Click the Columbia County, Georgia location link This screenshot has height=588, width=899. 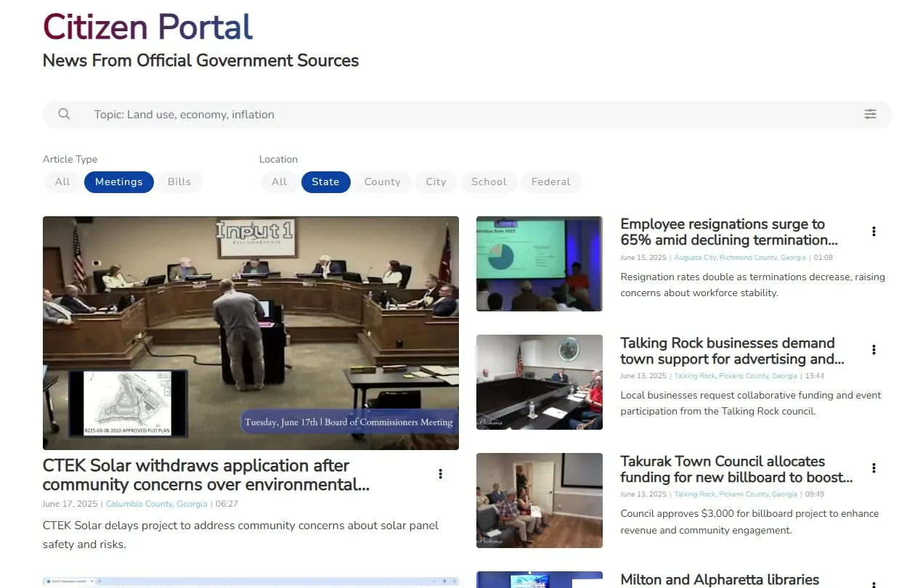point(157,504)
